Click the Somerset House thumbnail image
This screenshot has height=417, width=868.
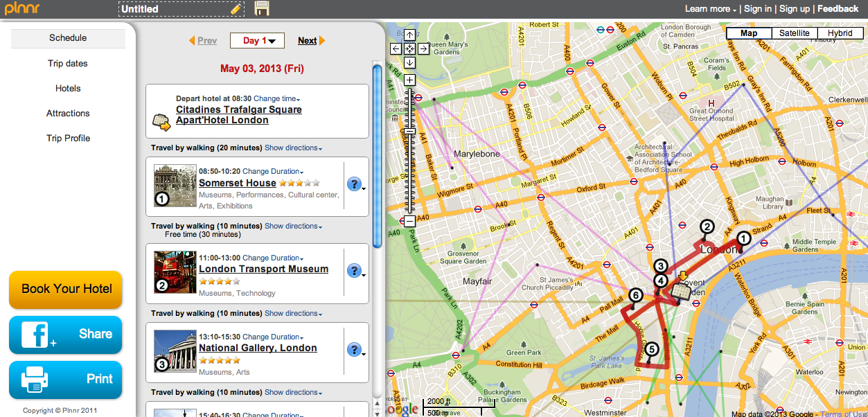point(175,186)
